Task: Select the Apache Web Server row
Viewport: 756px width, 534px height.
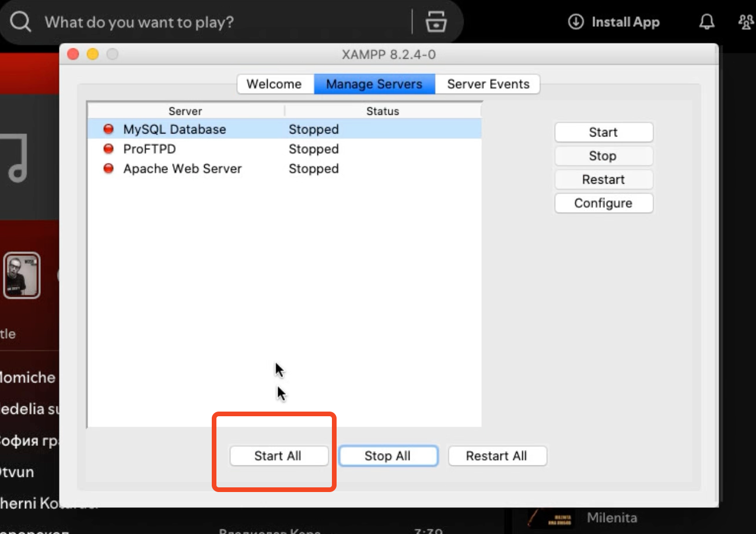Action: point(285,169)
